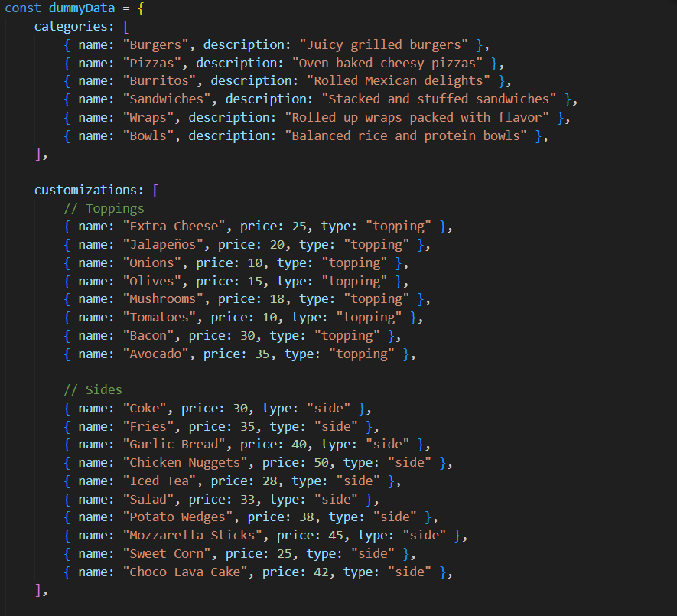This screenshot has height=616, width=677.
Task: Click the "Extra Cheese" string
Action: (174, 227)
